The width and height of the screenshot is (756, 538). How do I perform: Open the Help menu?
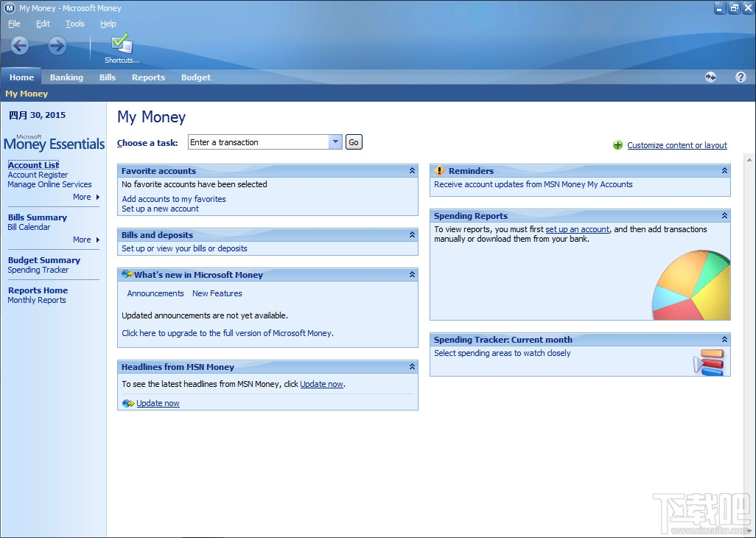[x=108, y=24]
